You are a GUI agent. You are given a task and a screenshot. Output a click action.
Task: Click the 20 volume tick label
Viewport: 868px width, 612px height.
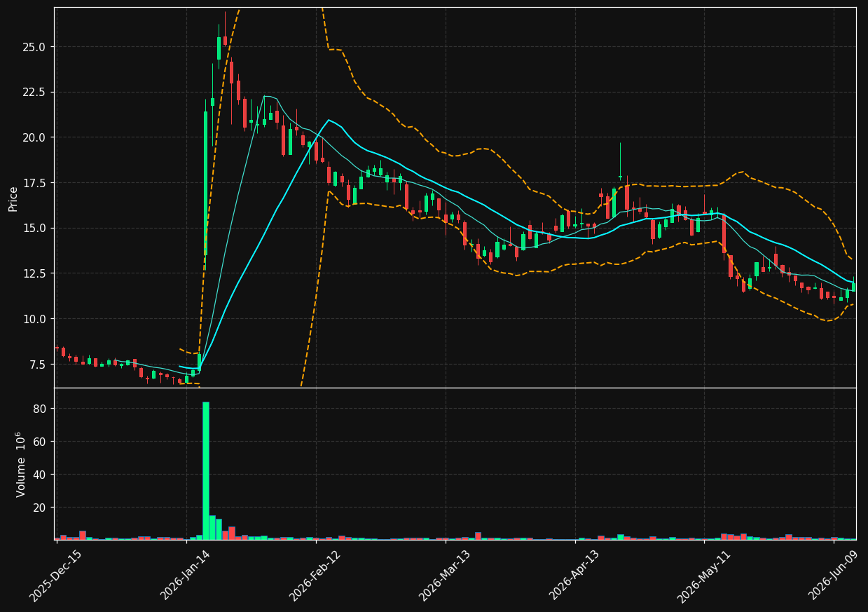click(x=41, y=508)
